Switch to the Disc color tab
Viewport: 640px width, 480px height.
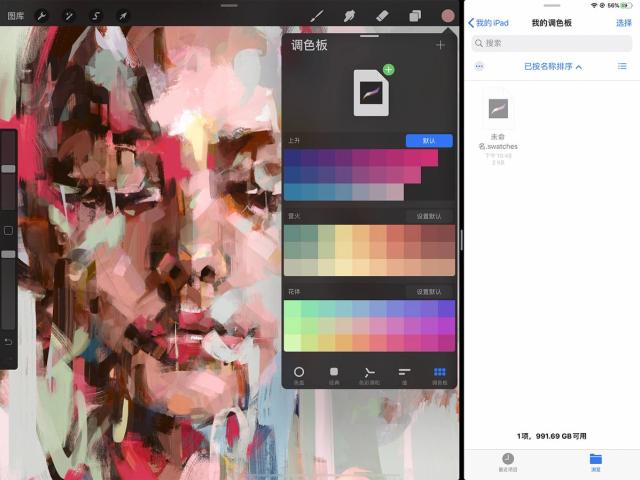click(299, 375)
